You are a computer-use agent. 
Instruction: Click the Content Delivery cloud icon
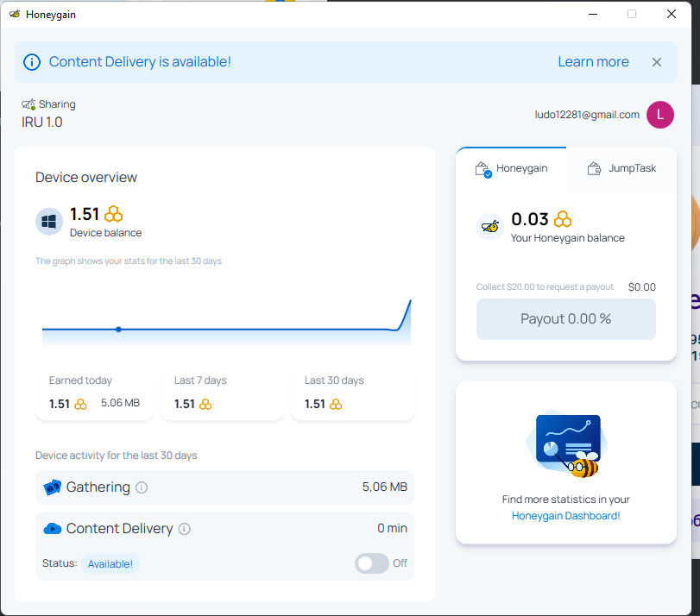click(x=53, y=529)
